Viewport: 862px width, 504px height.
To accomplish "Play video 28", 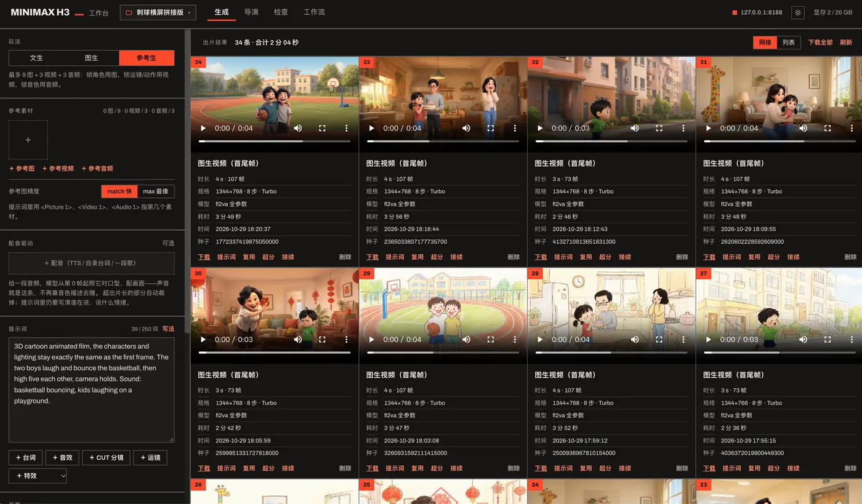I will point(540,340).
